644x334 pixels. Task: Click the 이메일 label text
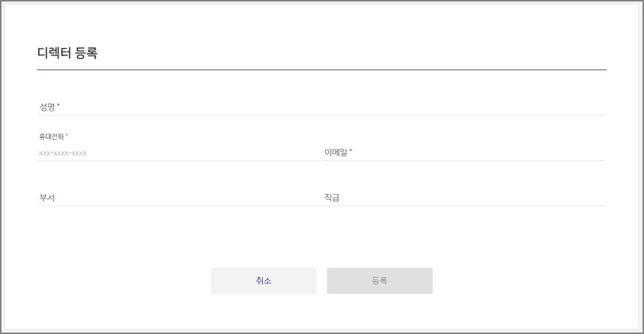pyautogui.click(x=336, y=152)
